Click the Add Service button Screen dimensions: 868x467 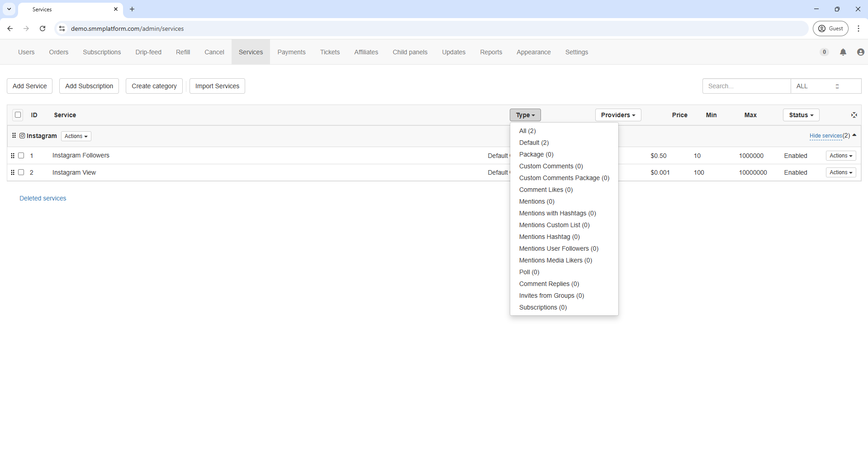tap(30, 86)
